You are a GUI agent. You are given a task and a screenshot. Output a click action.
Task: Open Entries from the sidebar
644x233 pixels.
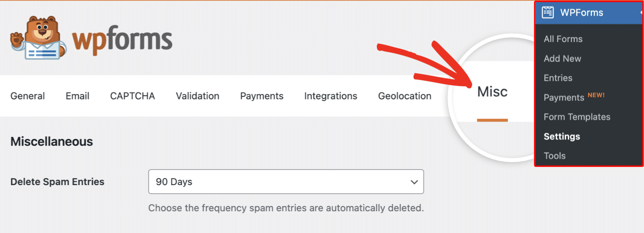(x=558, y=78)
